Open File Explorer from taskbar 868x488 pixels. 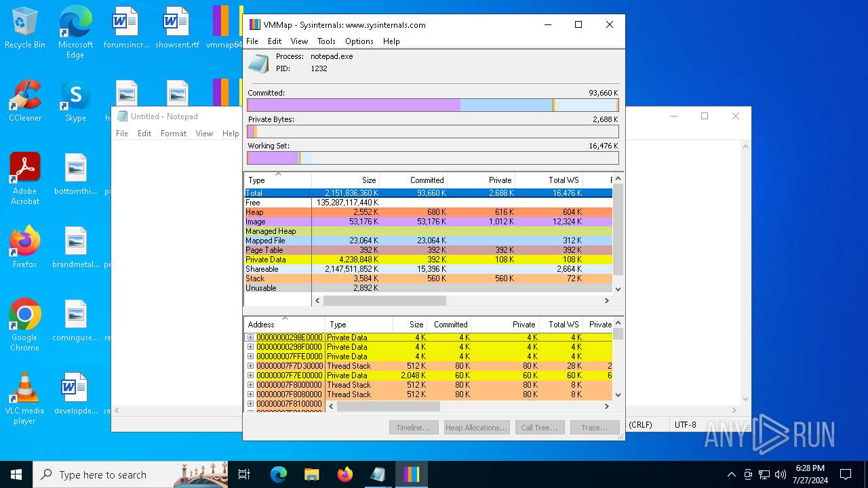click(x=311, y=474)
